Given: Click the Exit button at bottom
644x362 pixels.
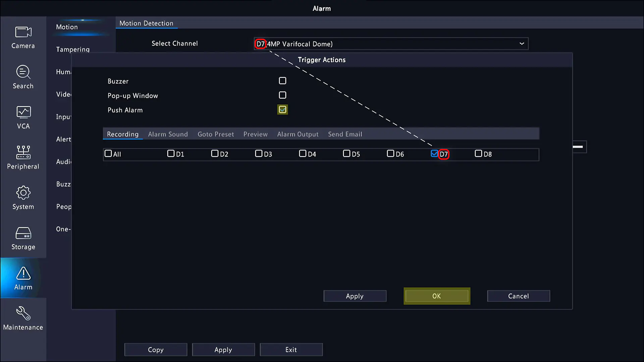Looking at the screenshot, I should point(291,350).
